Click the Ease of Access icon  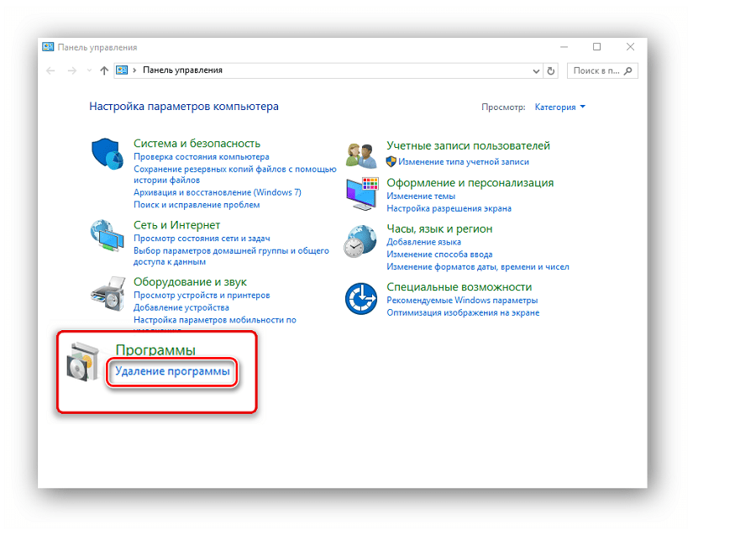coord(361,298)
